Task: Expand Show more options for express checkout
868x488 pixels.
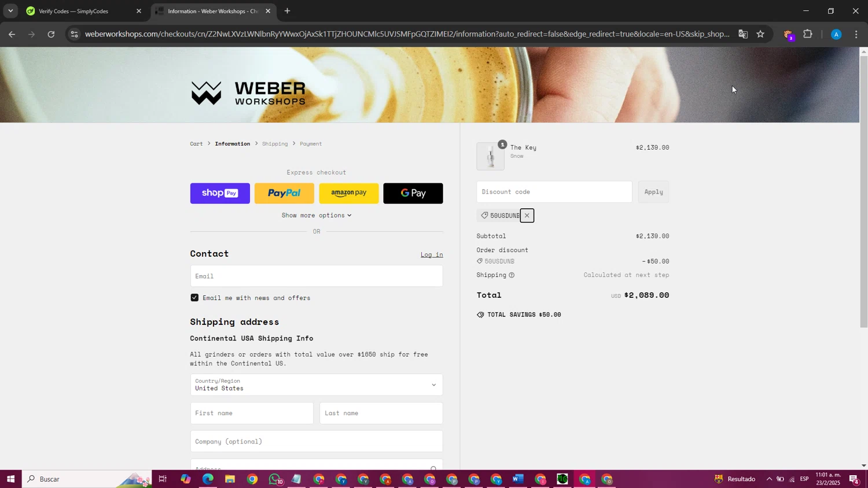Action: pyautogui.click(x=317, y=215)
